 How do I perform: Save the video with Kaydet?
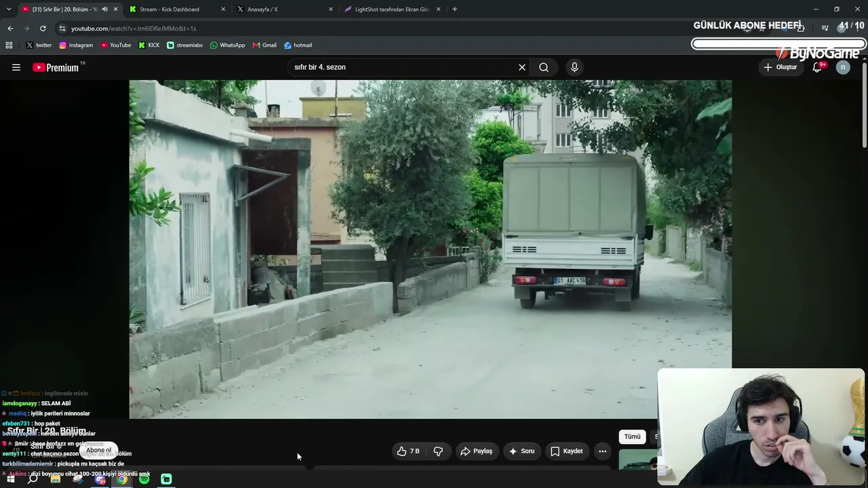[567, 451]
